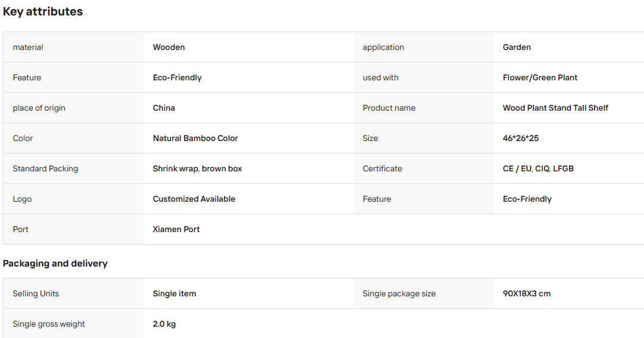This screenshot has width=644, height=338.
Task: Click the Standard Packing label
Action: pyautogui.click(x=45, y=169)
